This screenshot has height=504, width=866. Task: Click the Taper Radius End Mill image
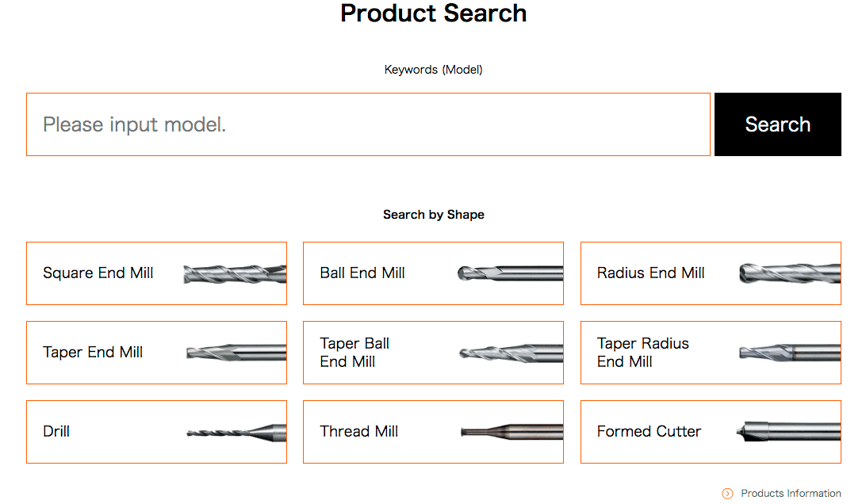(x=790, y=353)
